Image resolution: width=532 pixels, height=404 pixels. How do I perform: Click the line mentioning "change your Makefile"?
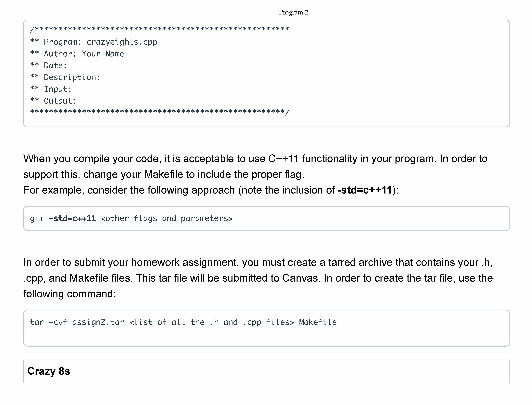pos(164,174)
